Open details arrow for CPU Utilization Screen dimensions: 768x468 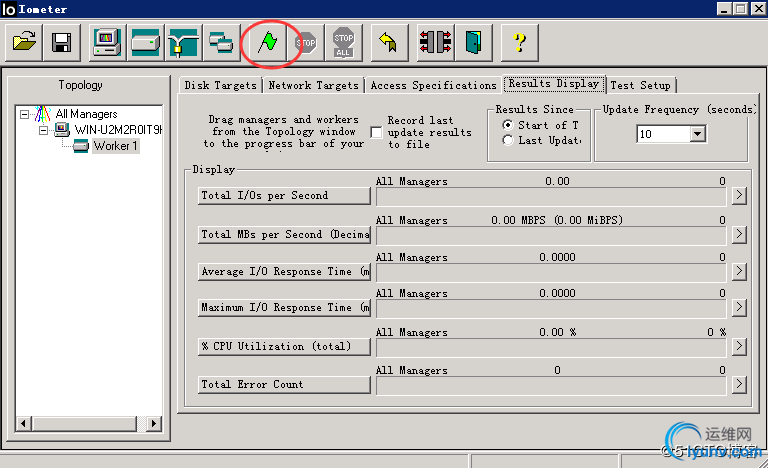coord(739,346)
